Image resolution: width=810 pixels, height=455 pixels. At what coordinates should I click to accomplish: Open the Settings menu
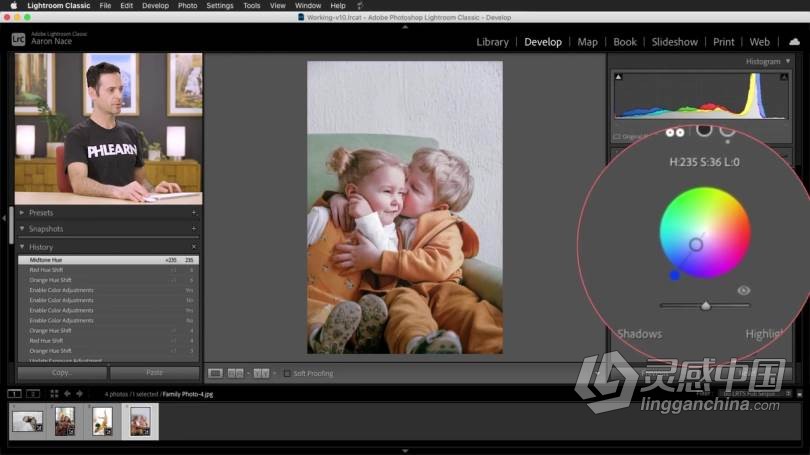click(x=220, y=6)
